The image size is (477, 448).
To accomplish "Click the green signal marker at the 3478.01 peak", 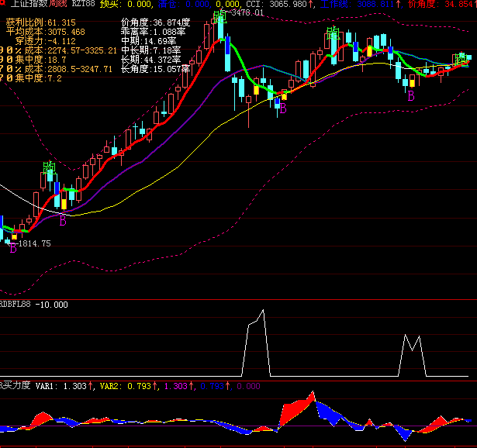I will tap(220, 13).
